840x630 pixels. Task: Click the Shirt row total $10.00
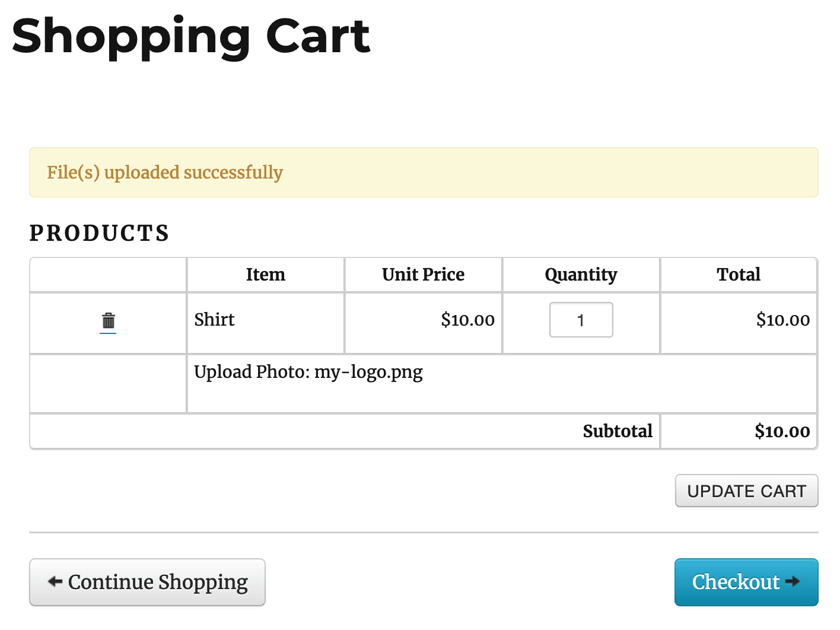783,320
